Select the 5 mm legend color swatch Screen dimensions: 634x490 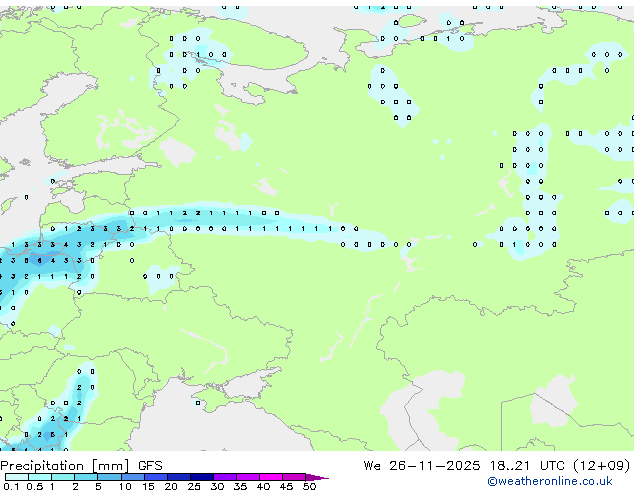point(109,477)
